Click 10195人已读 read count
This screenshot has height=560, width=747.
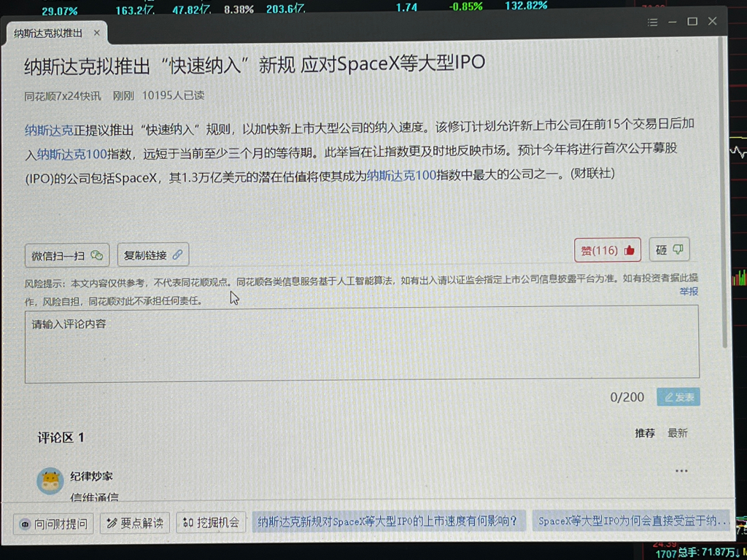pos(174,96)
